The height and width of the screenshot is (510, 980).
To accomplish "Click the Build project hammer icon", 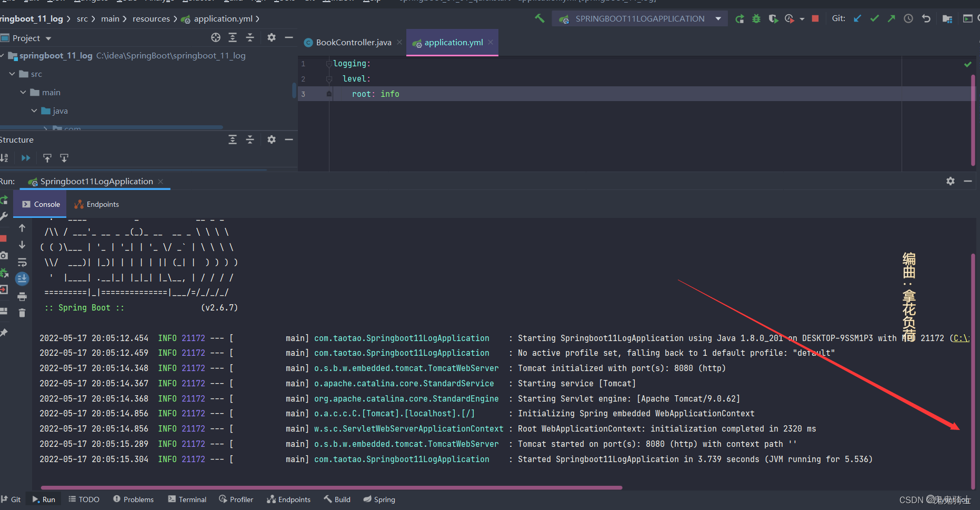I will point(539,18).
